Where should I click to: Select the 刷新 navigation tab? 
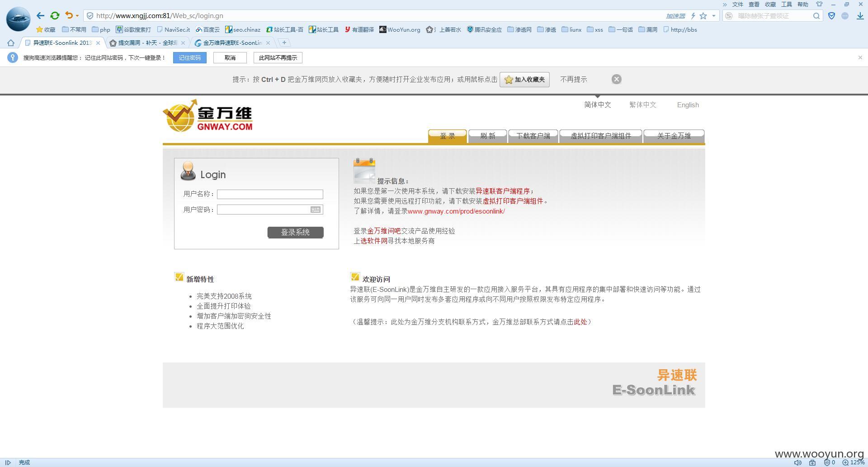point(488,136)
